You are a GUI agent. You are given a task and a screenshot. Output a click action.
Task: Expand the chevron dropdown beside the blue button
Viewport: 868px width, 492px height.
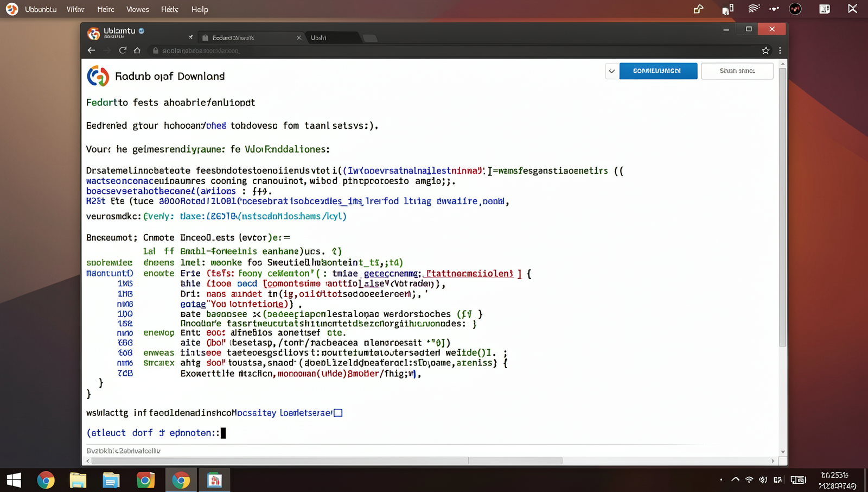point(612,71)
